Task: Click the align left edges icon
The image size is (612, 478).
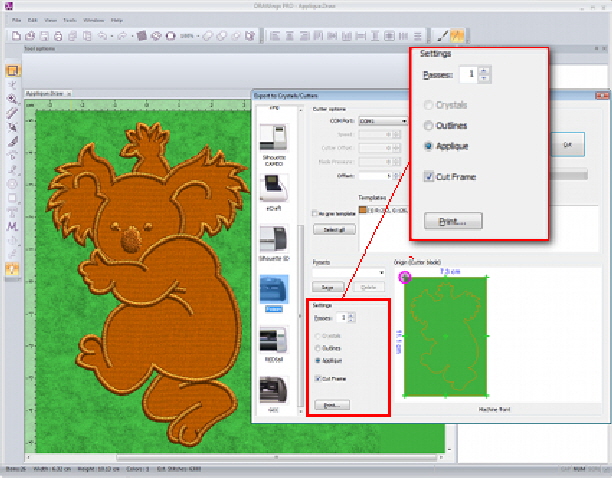Action: [275, 36]
